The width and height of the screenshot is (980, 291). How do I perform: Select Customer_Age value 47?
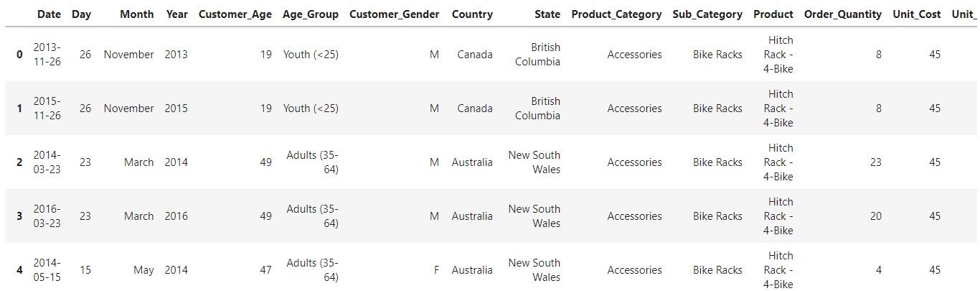click(x=265, y=270)
